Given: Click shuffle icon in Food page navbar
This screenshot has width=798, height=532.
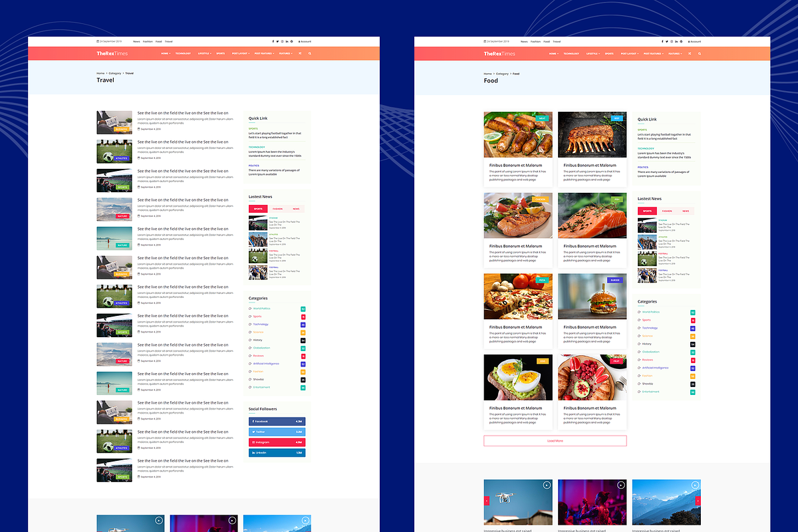Looking at the screenshot, I should (690, 53).
